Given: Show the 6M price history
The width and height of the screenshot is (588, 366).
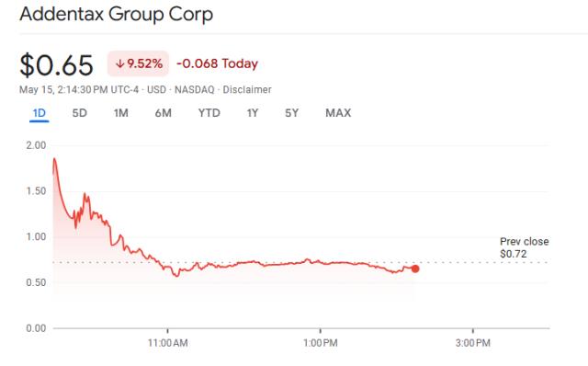Looking at the screenshot, I should [x=164, y=113].
